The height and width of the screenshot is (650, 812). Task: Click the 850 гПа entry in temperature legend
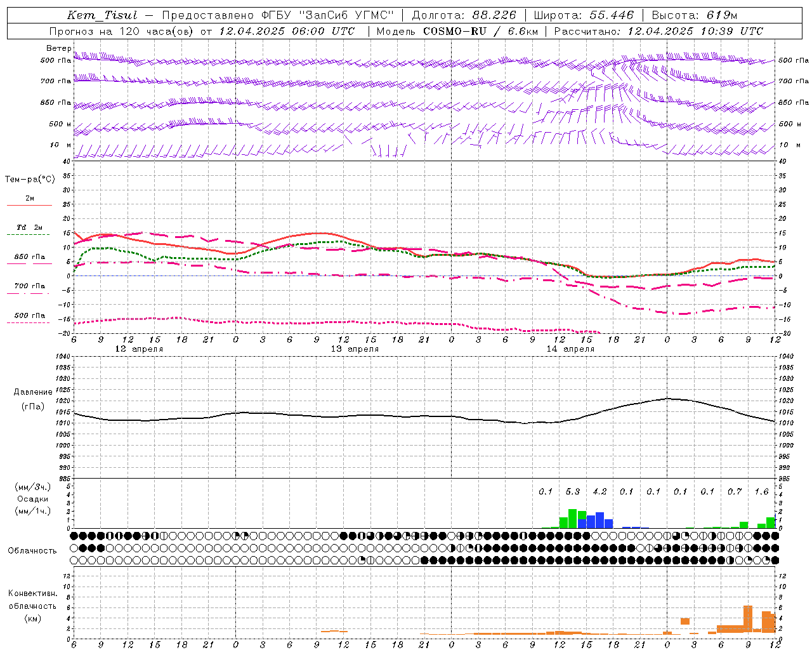(x=30, y=257)
